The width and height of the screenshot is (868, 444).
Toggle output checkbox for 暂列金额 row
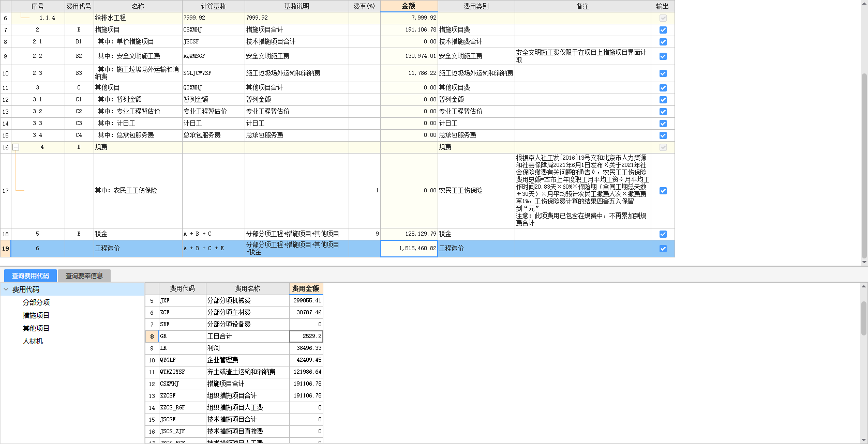663,100
